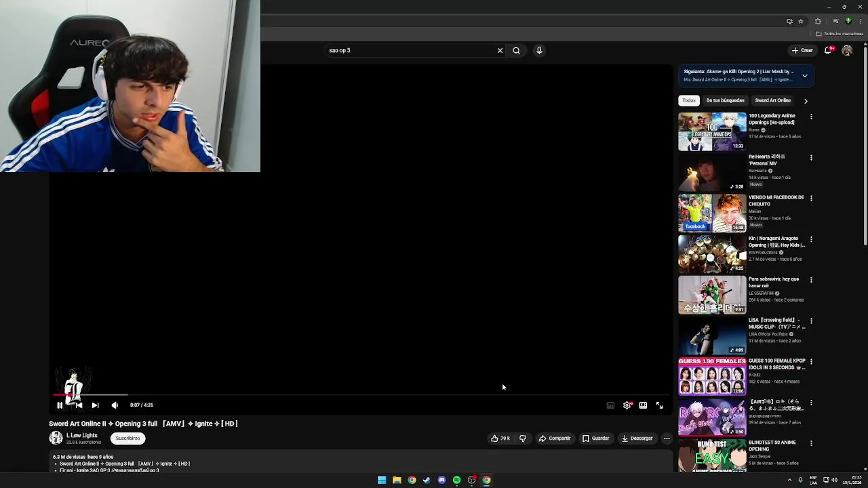Open the Windows Start menu
The image size is (868, 488).
tap(382, 480)
